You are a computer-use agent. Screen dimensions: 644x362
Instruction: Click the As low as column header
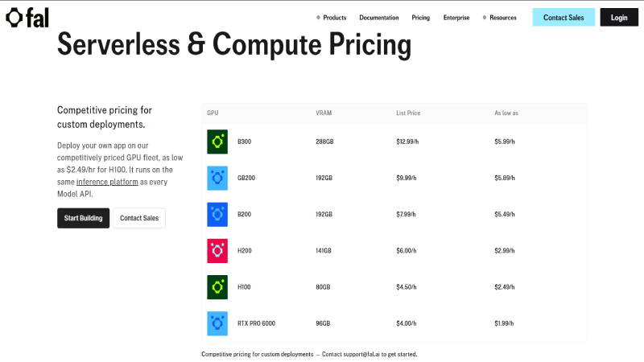point(506,113)
